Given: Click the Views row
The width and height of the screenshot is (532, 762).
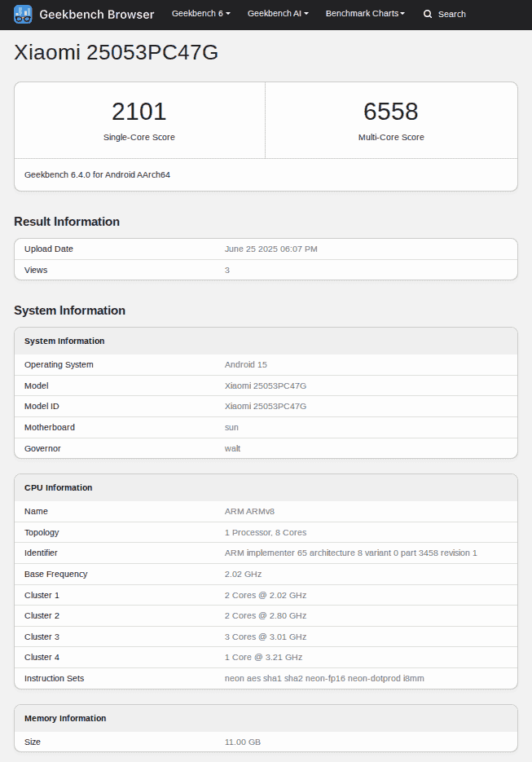Looking at the screenshot, I should (x=266, y=270).
